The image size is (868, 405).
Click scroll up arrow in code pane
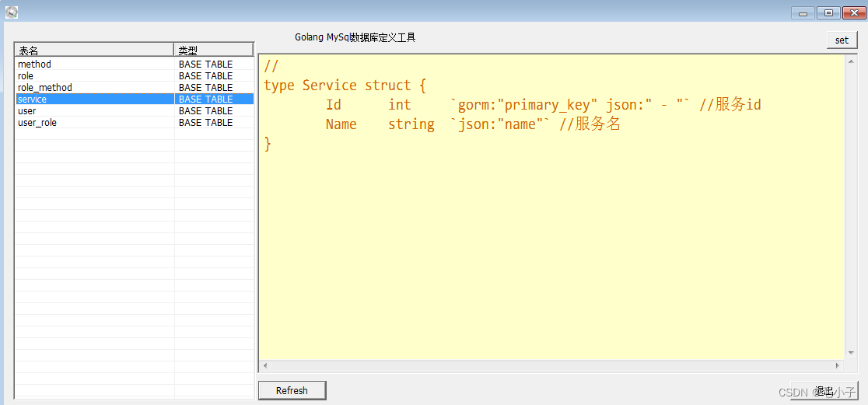click(851, 61)
